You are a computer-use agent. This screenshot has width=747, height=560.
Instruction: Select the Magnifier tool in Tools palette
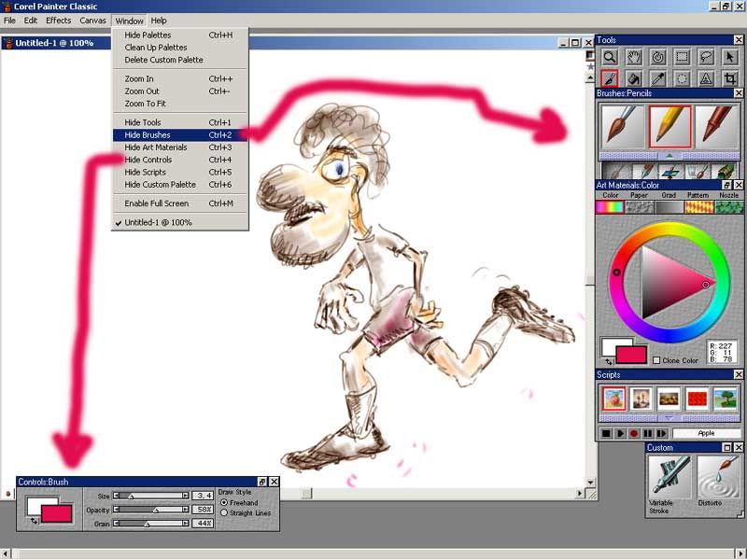610,58
